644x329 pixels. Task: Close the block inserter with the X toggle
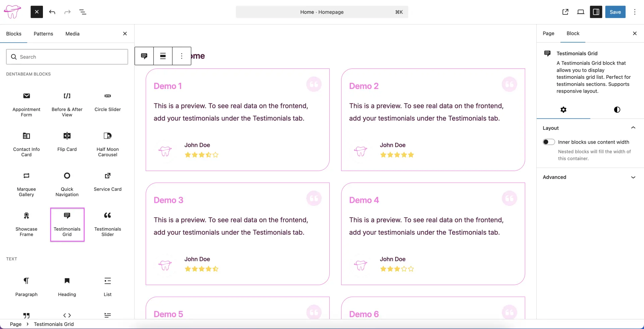[37, 12]
